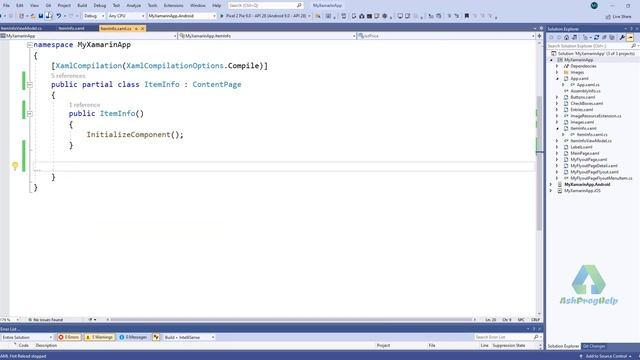Click the Error List filter icon

point(156,337)
